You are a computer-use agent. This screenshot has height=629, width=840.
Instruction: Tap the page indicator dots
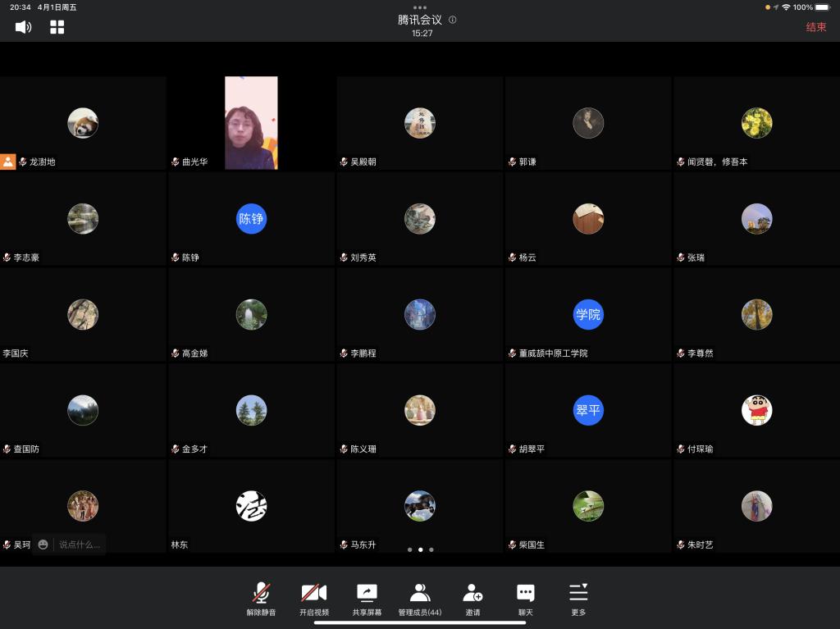[x=420, y=549]
